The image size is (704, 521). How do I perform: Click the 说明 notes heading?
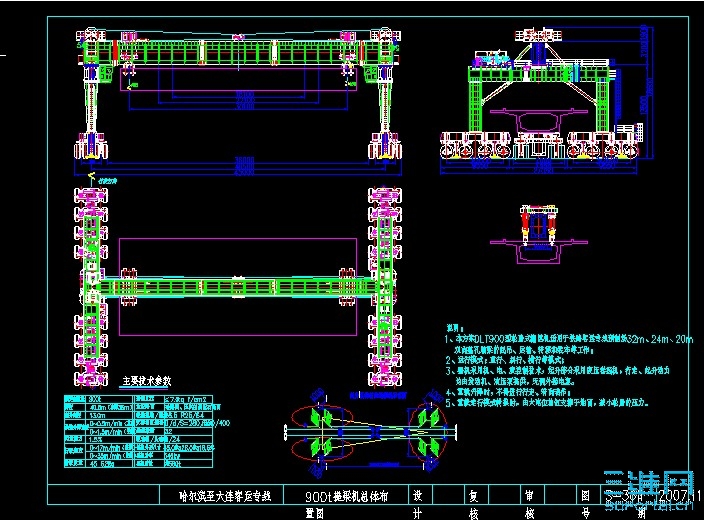(455, 328)
